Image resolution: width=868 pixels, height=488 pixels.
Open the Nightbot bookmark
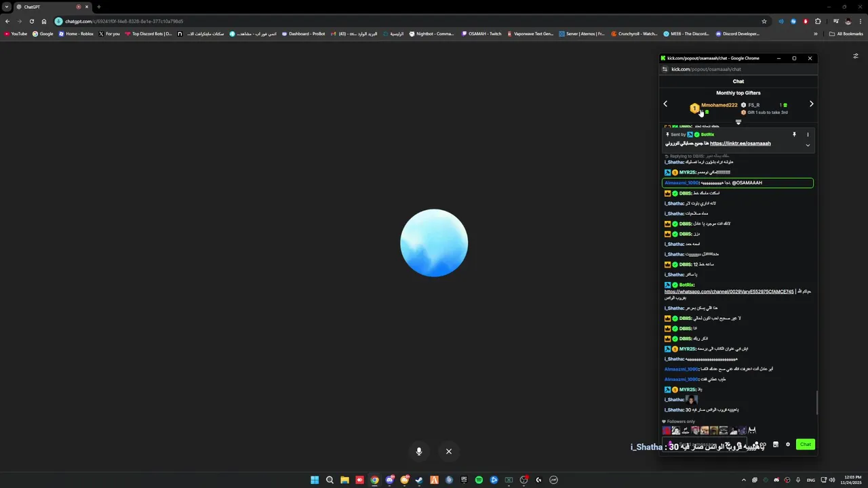pos(431,34)
